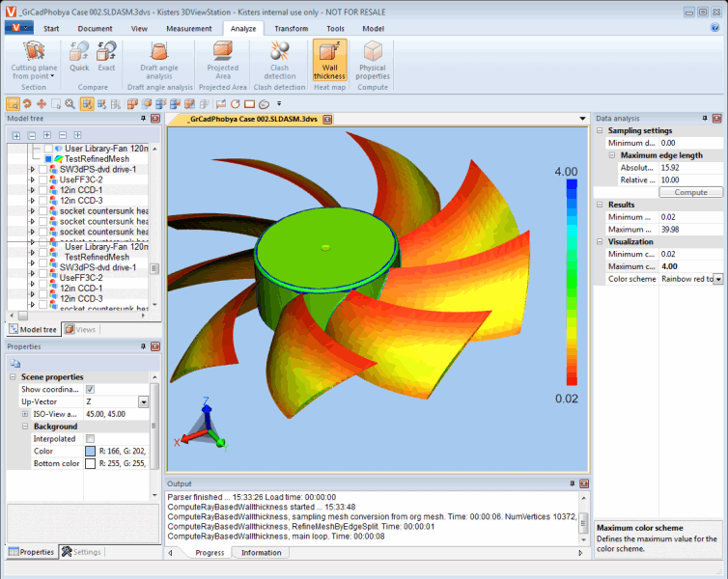Enable the Interpolated background checkbox

coord(90,438)
